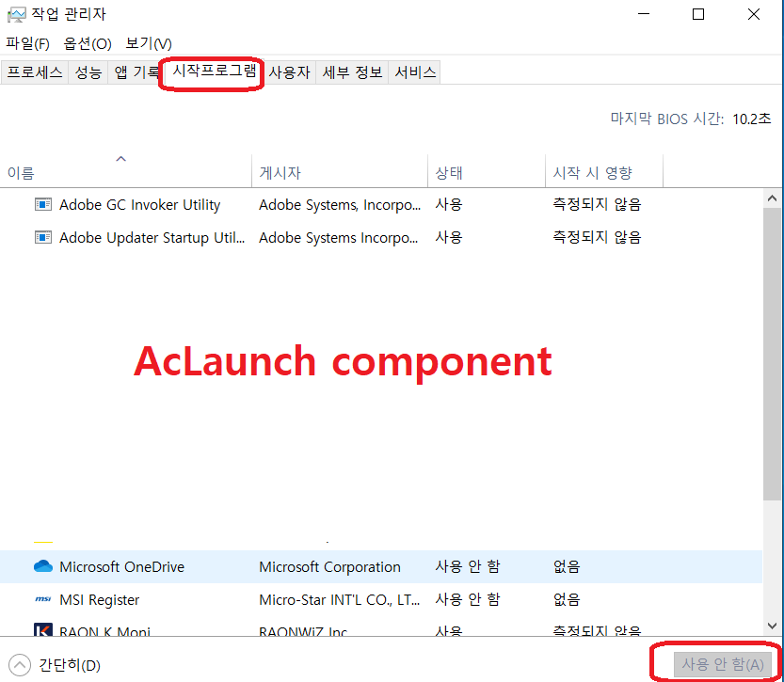Sort by the 게시자 column header
This screenshot has width=784, height=682.
coord(340,171)
